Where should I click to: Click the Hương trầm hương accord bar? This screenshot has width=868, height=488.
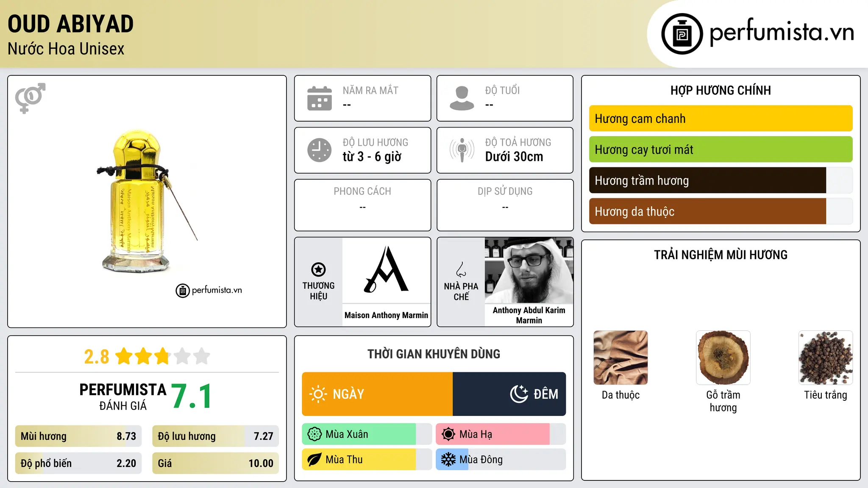(x=721, y=180)
